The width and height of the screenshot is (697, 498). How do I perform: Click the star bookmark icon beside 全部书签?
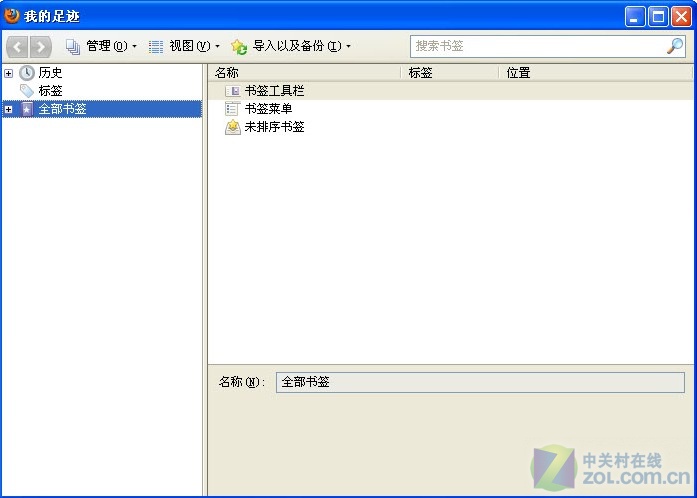click(x=27, y=109)
